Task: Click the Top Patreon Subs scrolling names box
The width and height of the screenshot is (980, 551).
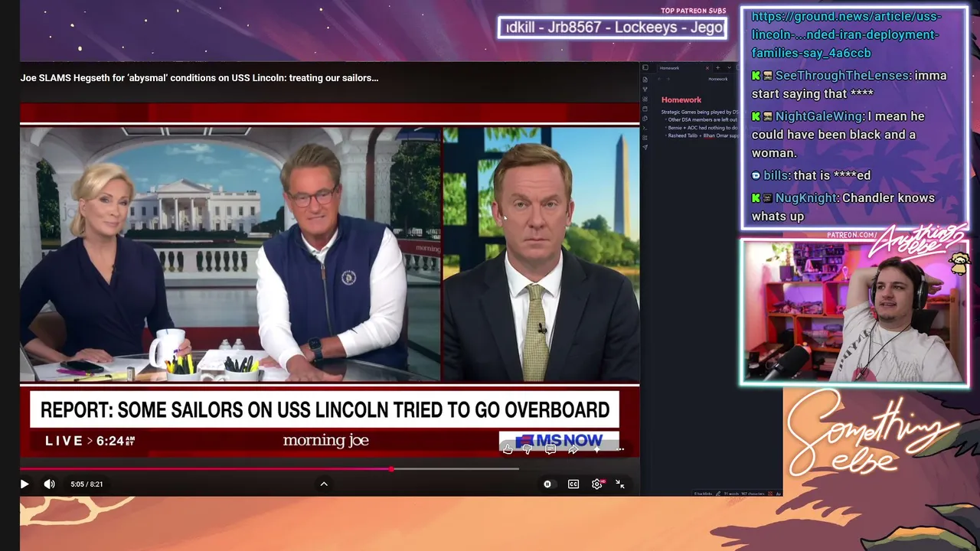Action: [612, 28]
